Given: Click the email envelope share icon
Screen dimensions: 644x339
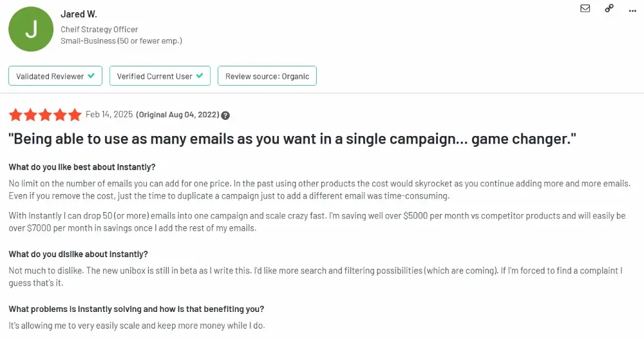Looking at the screenshot, I should 585,8.
